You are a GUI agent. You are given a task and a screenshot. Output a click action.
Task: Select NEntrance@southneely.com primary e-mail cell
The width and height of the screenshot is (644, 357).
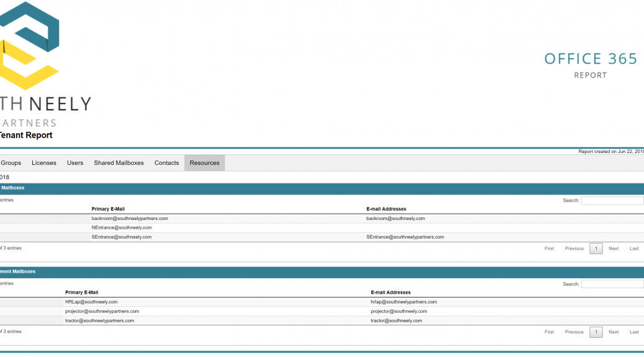pyautogui.click(x=122, y=227)
